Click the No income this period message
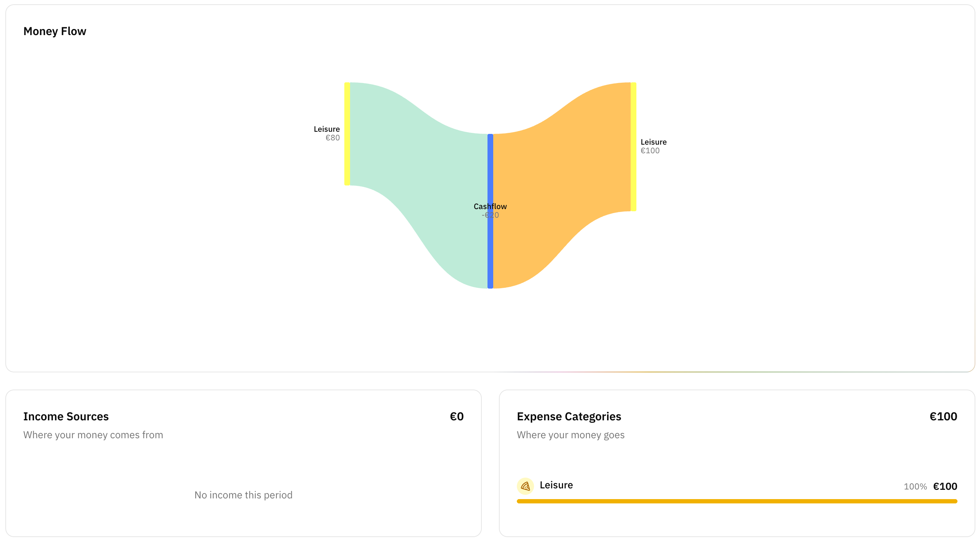Image resolution: width=980 pixels, height=541 pixels. [243, 494]
